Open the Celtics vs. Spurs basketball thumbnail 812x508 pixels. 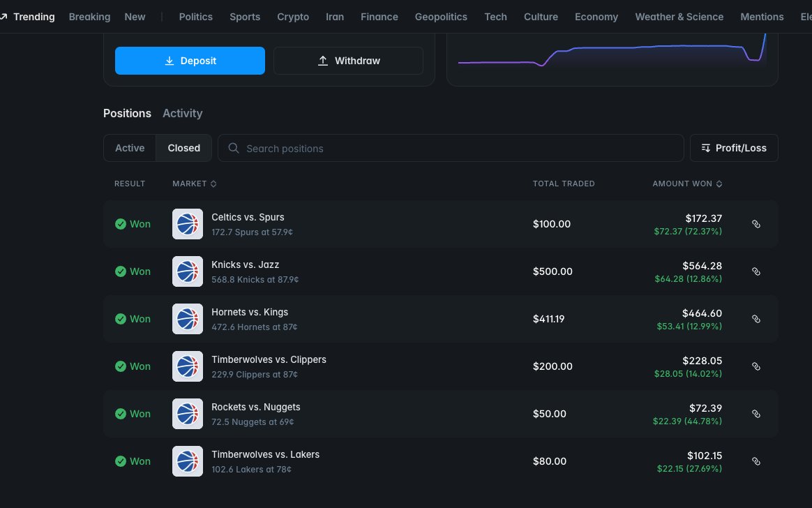[x=188, y=224]
